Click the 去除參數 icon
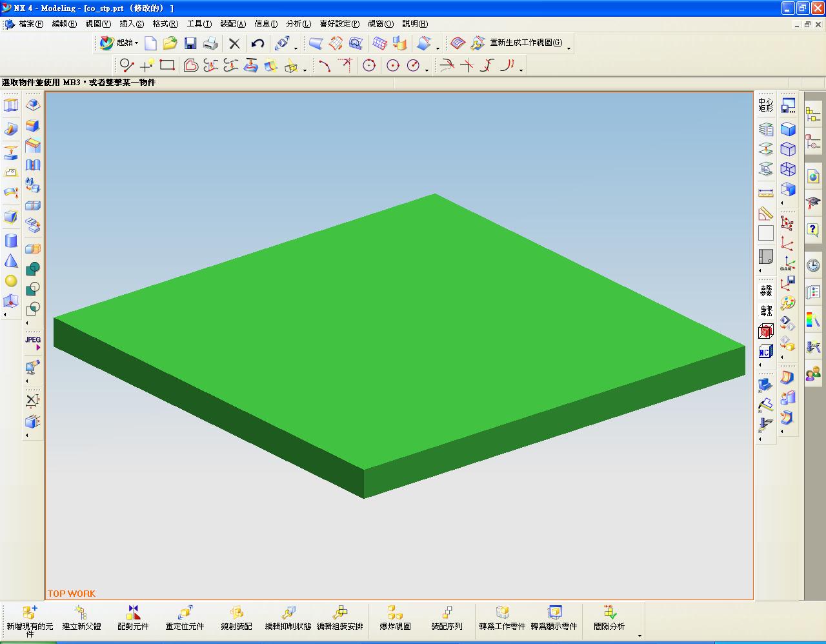Viewport: 826px width, 644px height. (x=766, y=290)
